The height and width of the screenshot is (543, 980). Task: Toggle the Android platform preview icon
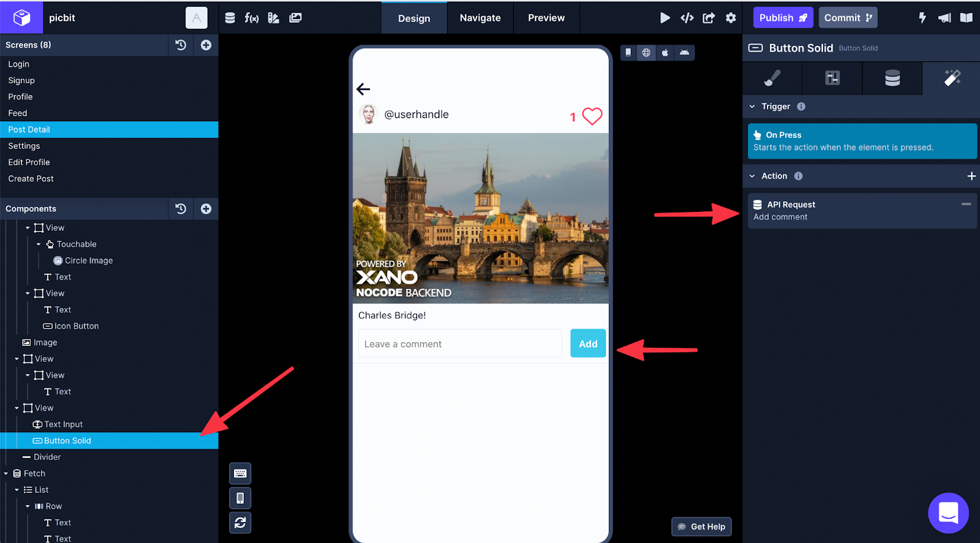click(x=684, y=53)
